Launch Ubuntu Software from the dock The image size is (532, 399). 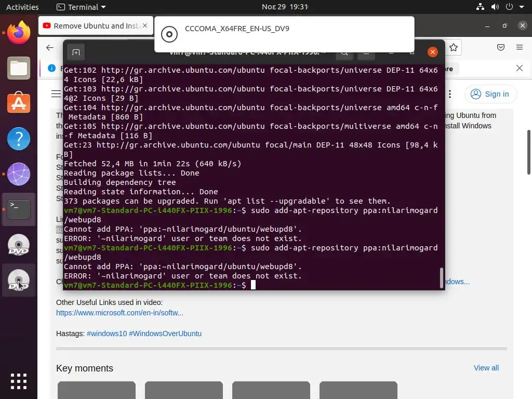pos(19,103)
